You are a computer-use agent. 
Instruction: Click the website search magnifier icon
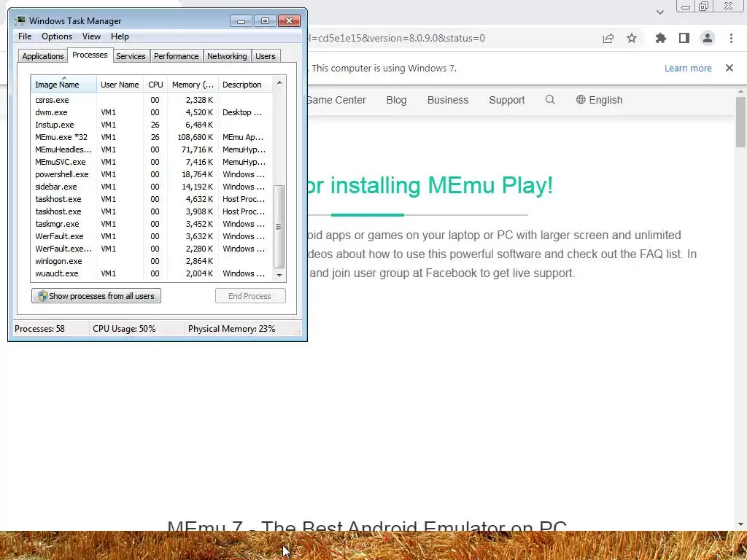point(550,99)
